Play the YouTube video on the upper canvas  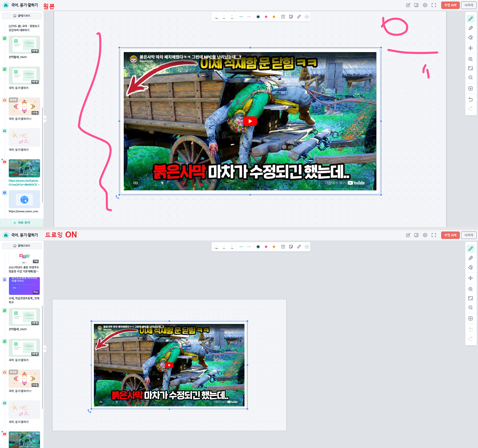click(x=250, y=121)
